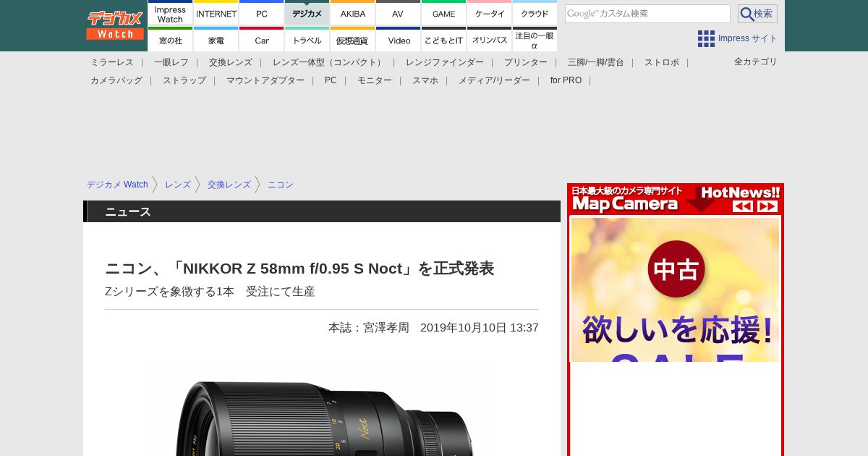Go to ストロボ category

click(662, 62)
